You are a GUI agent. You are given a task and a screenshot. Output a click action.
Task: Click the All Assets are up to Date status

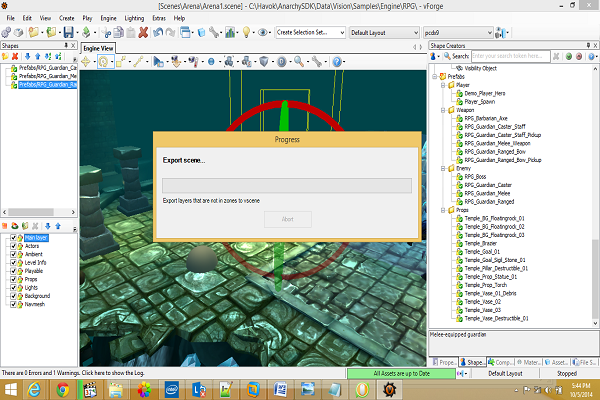401,374
